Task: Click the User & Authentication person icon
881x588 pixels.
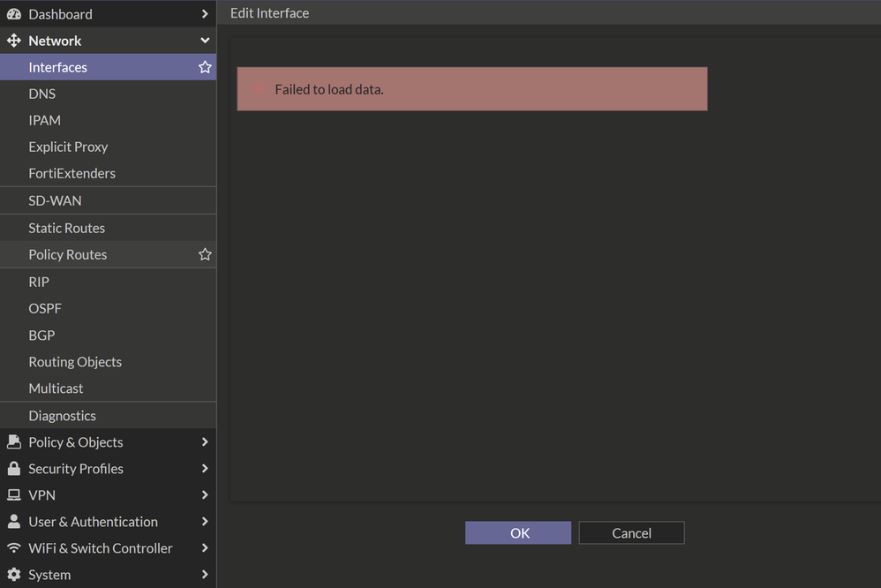Action: 13,522
